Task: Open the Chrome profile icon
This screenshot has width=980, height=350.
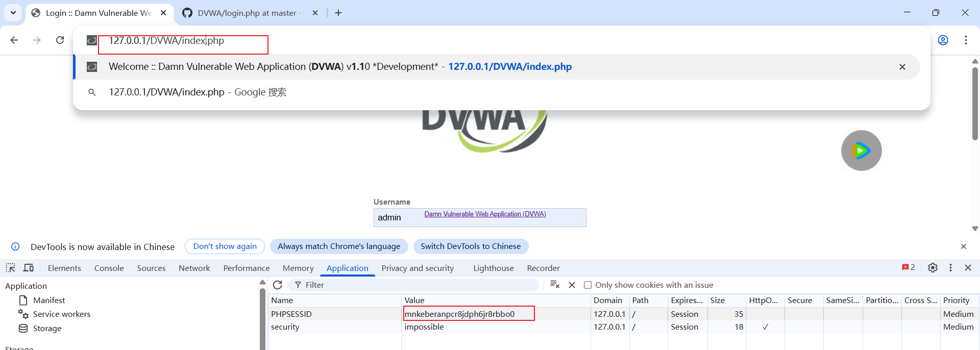Action: click(x=943, y=40)
